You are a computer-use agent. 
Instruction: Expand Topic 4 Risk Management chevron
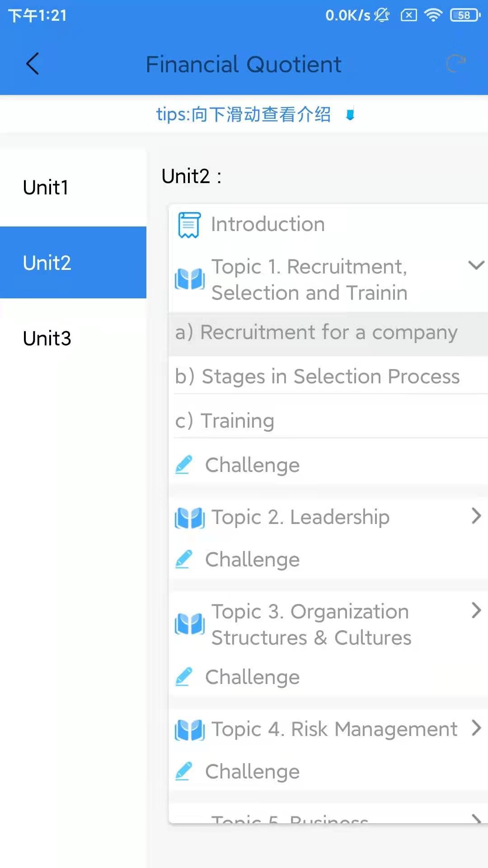click(x=476, y=728)
